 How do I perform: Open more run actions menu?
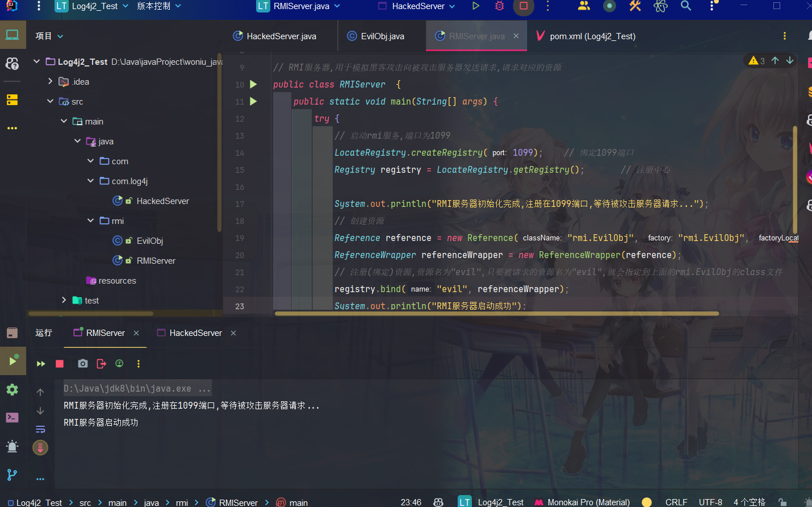point(547,6)
